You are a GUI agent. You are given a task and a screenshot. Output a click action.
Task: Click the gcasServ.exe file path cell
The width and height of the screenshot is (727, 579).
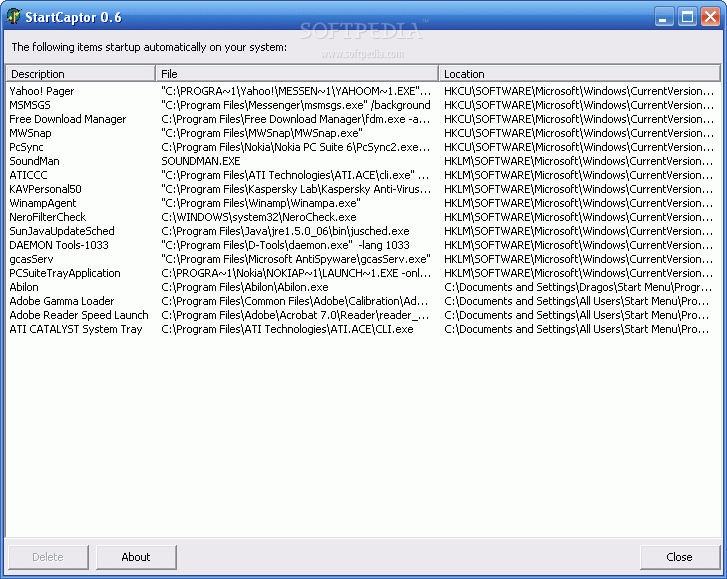296,259
